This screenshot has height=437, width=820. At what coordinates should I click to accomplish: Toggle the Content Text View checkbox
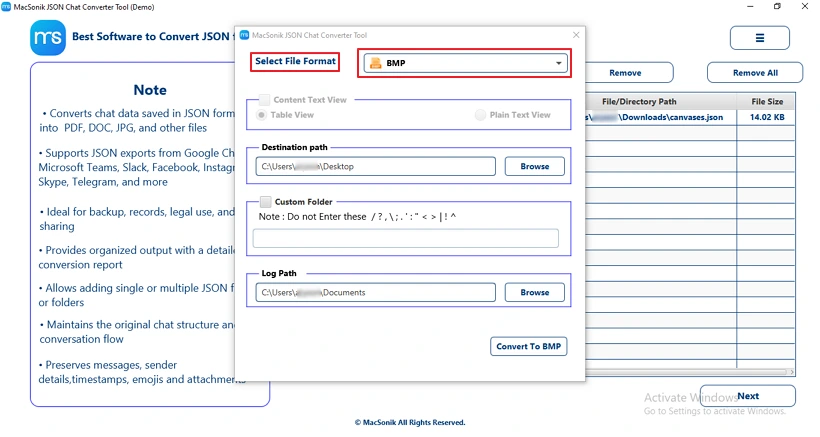(265, 100)
